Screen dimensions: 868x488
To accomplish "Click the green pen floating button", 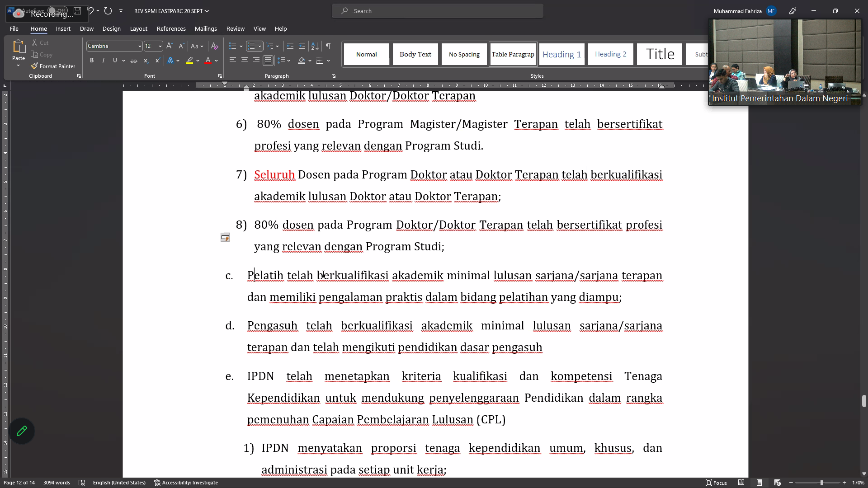I will point(22,431).
